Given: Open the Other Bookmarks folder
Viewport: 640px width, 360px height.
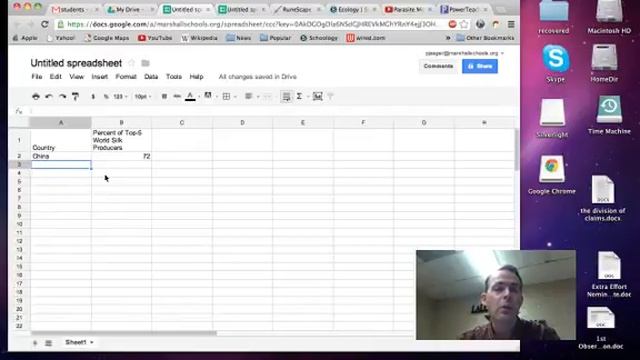Looking at the screenshot, I should point(485,38).
